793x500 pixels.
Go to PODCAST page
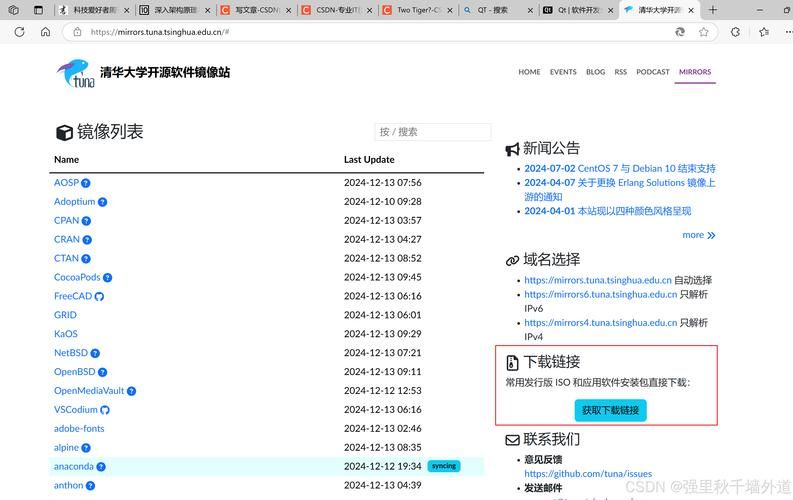tap(652, 72)
